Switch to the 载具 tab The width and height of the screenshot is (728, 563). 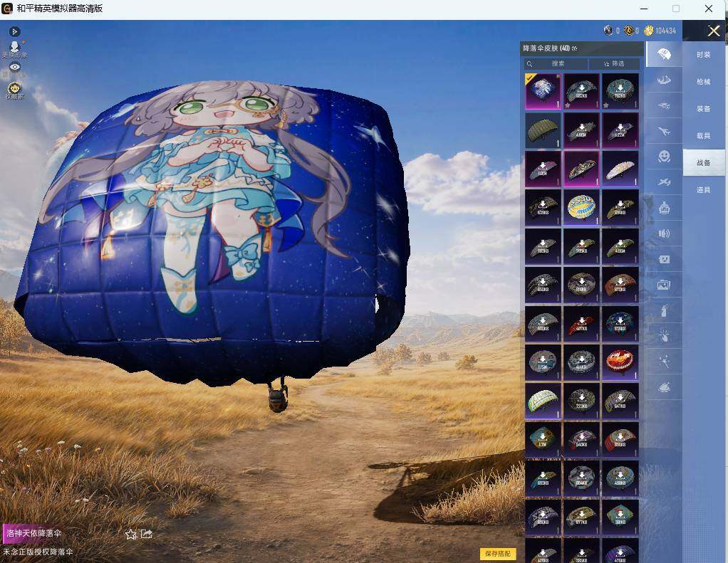703,135
